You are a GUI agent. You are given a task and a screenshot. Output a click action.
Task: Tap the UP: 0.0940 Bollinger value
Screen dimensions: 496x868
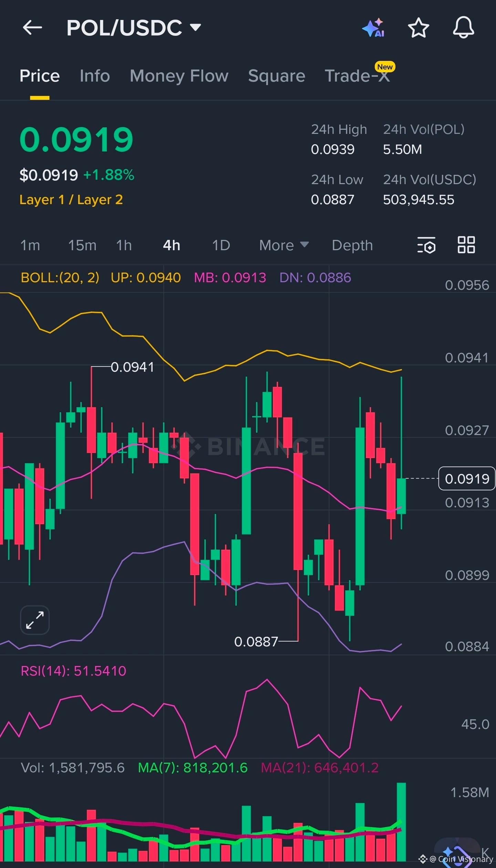pos(146,277)
